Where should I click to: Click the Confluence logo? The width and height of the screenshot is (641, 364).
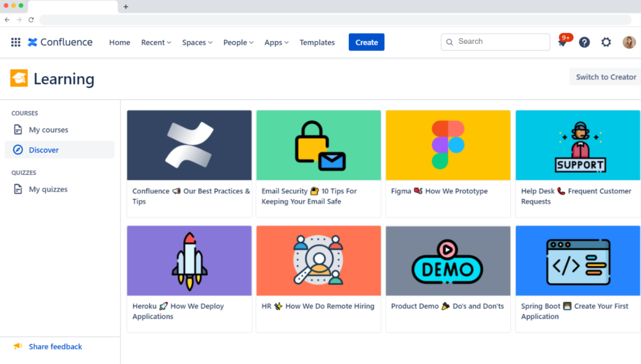click(60, 42)
